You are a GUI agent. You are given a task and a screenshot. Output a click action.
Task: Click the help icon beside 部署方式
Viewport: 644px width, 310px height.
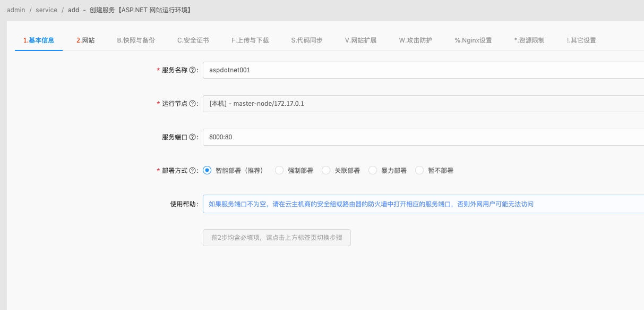pos(192,170)
